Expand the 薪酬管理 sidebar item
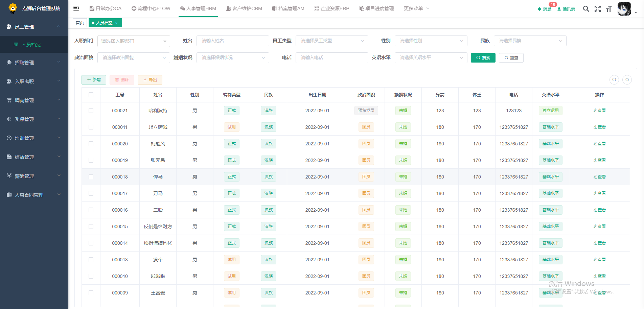The width and height of the screenshot is (644, 309). (34, 176)
